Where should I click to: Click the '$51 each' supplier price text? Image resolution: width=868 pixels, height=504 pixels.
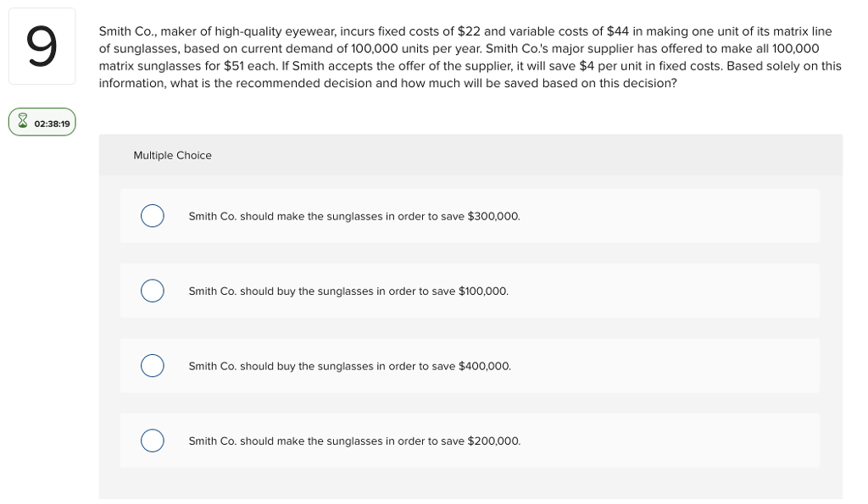click(x=249, y=66)
